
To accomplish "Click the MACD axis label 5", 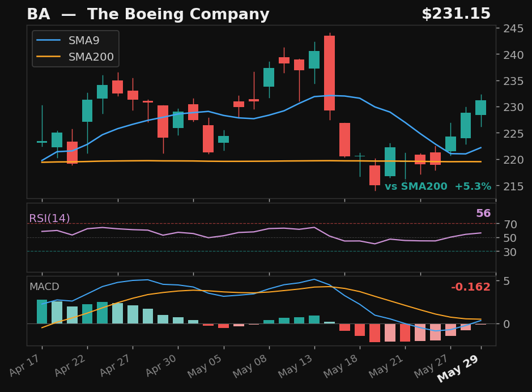I will (507, 281).
